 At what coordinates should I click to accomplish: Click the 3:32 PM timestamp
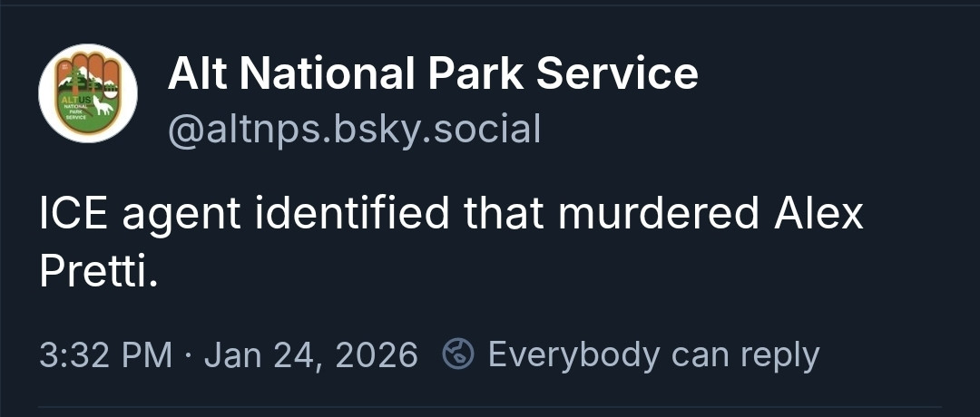tap(106, 354)
